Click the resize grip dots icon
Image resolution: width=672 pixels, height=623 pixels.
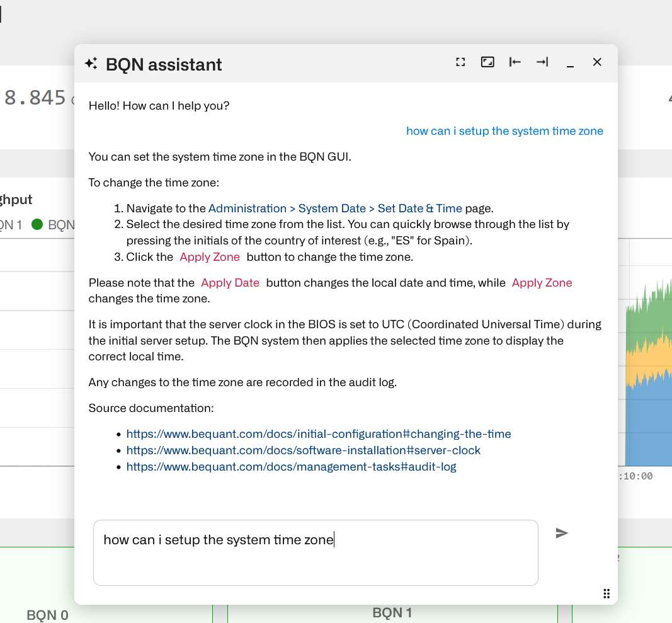pos(607,593)
